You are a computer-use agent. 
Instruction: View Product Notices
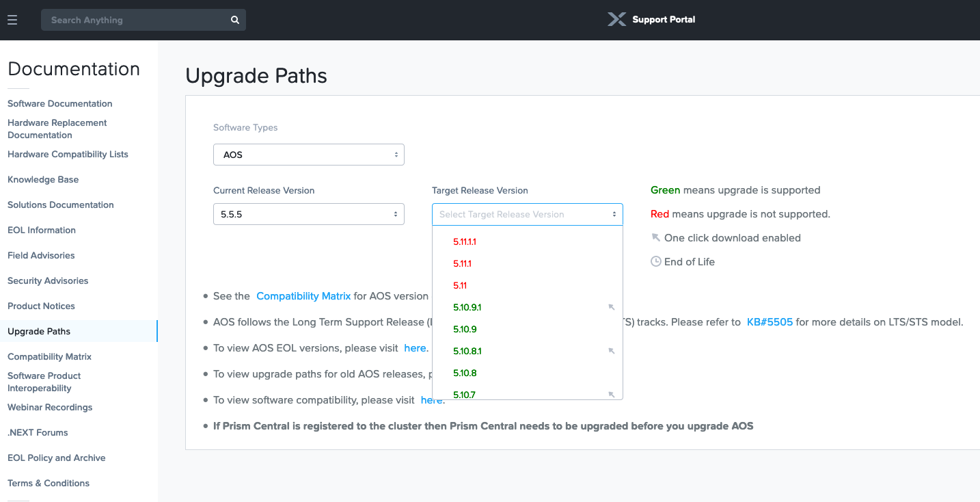click(x=41, y=306)
